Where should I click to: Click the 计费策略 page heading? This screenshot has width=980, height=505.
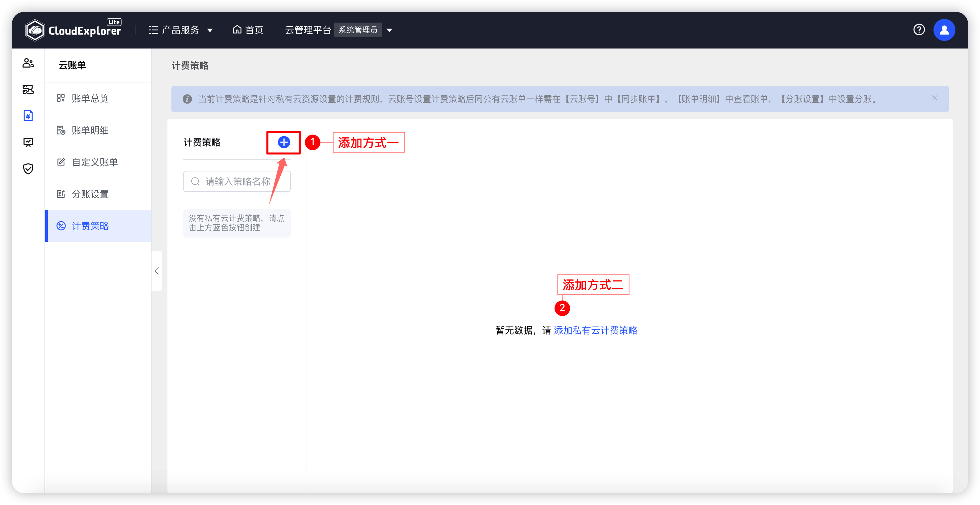190,65
